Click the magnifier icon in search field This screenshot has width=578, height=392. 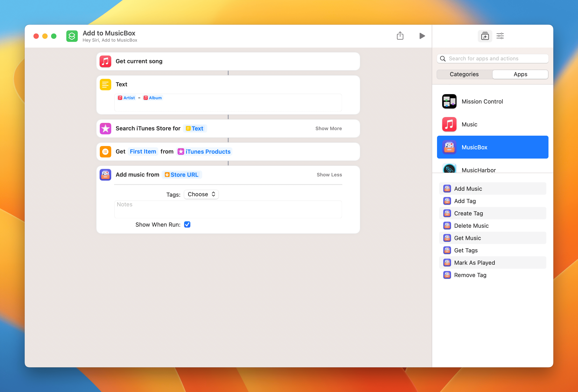coord(443,59)
